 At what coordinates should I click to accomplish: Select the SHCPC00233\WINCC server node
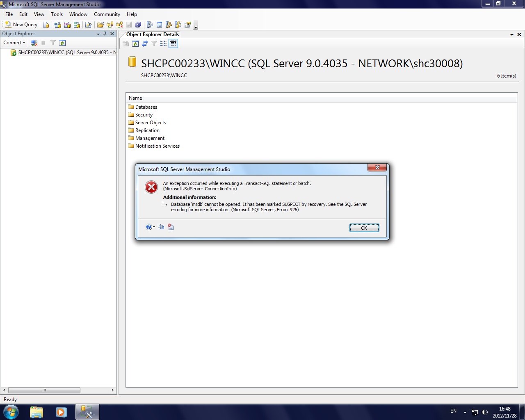pos(63,52)
